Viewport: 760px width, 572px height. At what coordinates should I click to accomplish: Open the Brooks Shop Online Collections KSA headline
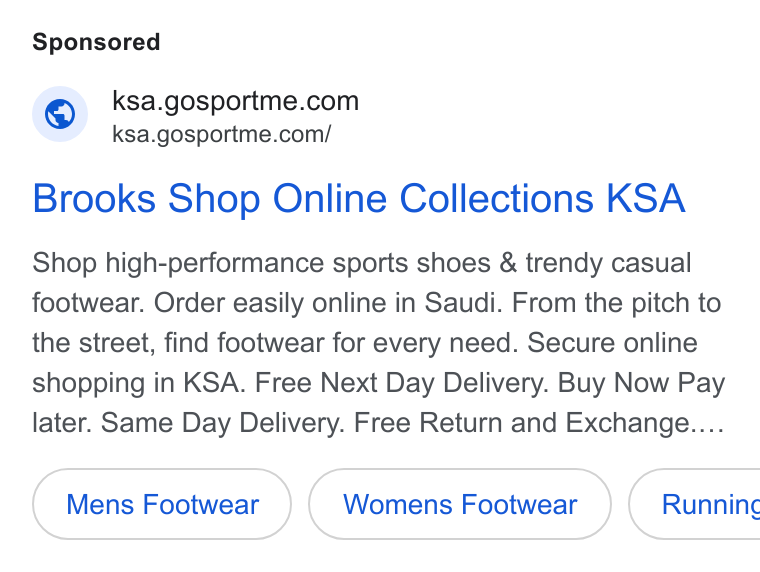click(x=359, y=198)
